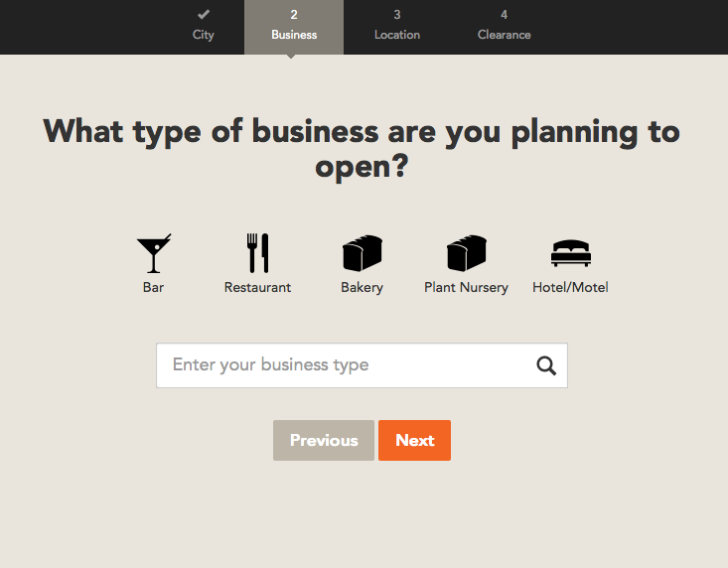Image resolution: width=728 pixels, height=568 pixels.
Task: Select the Bar martini glass icon
Action: [153, 253]
